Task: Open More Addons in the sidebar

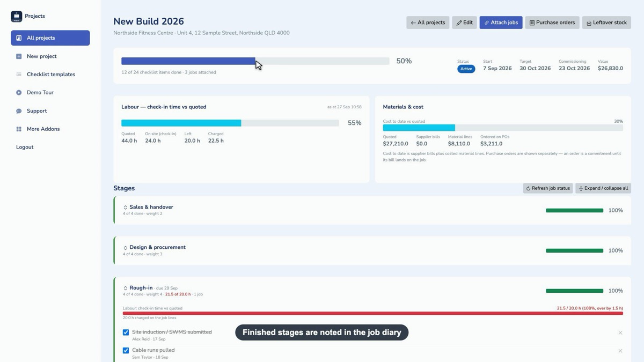Action: (x=50, y=129)
